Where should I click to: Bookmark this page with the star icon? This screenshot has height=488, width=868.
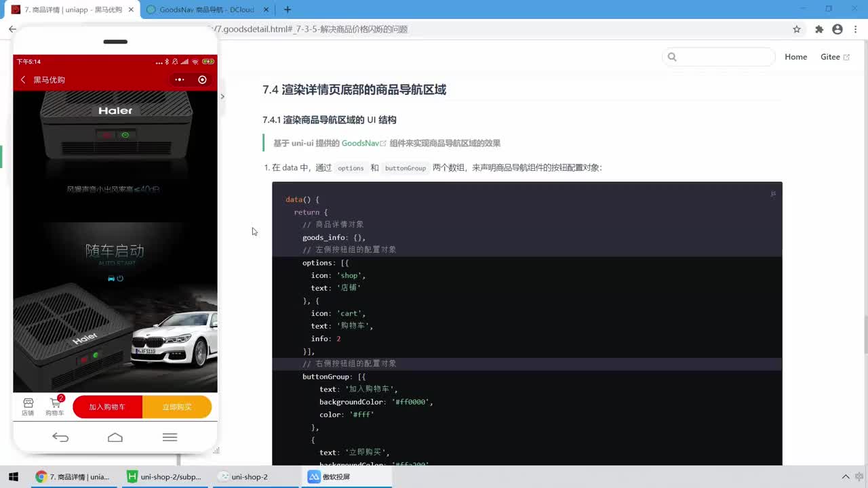point(797,29)
